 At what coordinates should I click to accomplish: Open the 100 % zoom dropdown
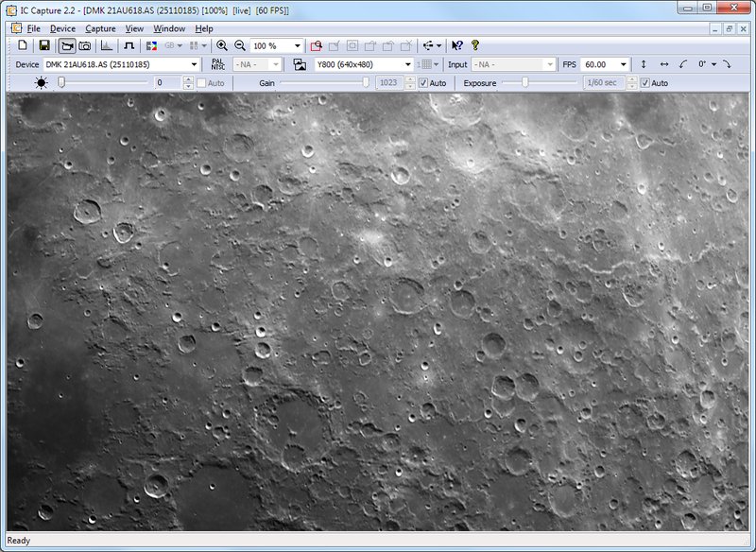click(x=277, y=45)
